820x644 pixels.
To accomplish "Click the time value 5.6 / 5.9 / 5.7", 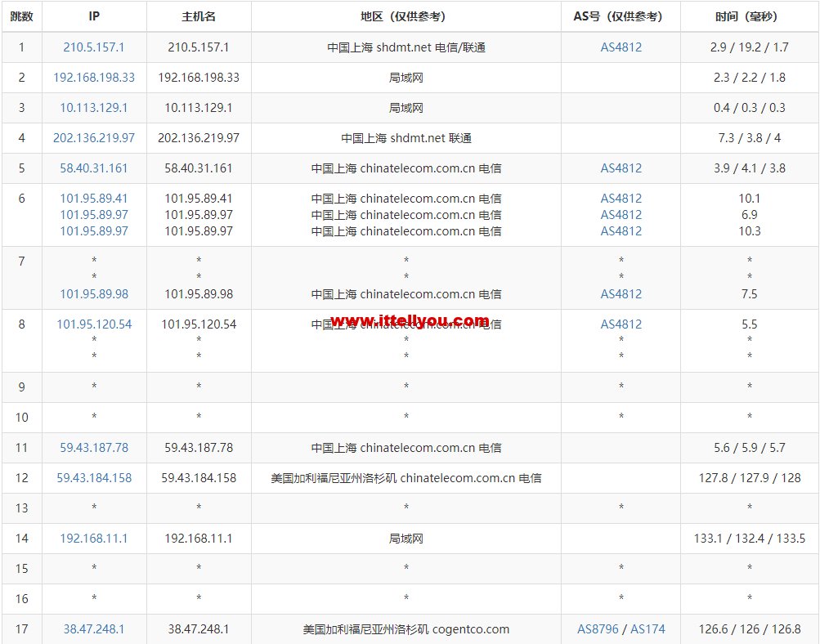I will point(750,448).
